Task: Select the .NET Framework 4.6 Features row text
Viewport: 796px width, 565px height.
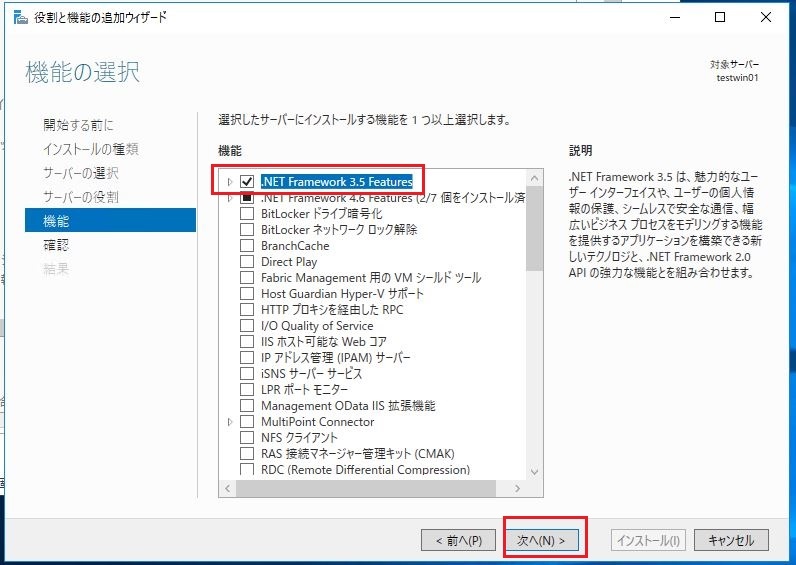Action: [393, 198]
